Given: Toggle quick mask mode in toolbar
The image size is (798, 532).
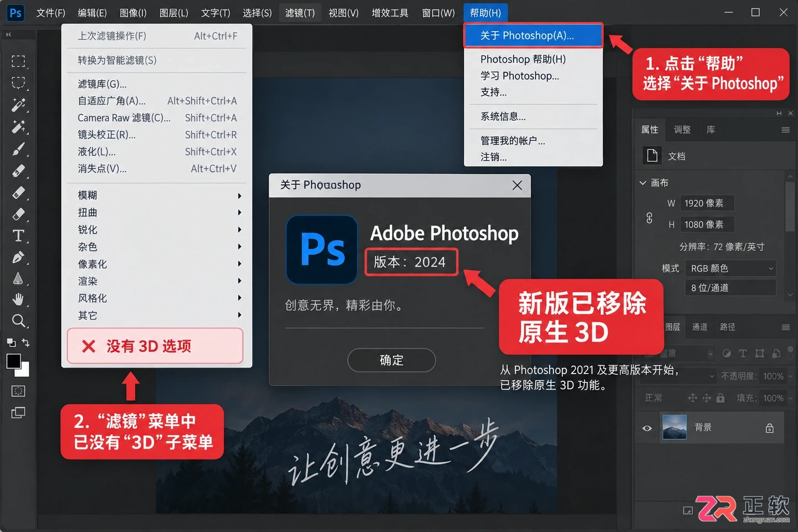Looking at the screenshot, I should click(x=18, y=391).
